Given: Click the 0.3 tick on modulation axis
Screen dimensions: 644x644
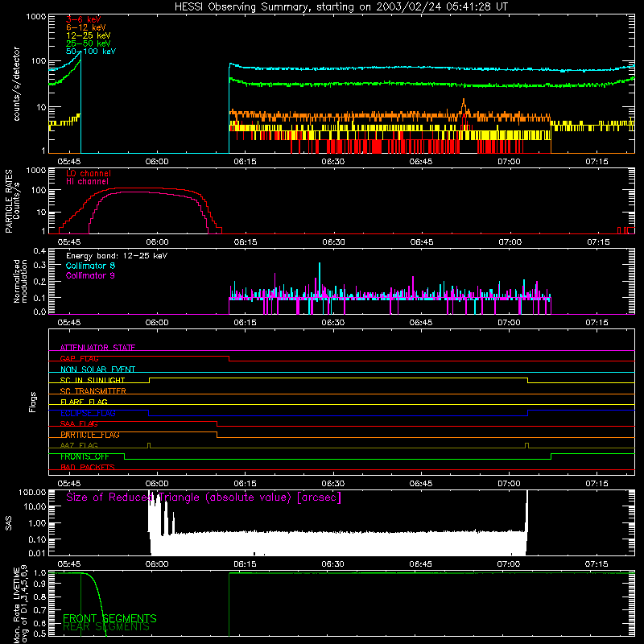Looking at the screenshot, I should (39, 266).
